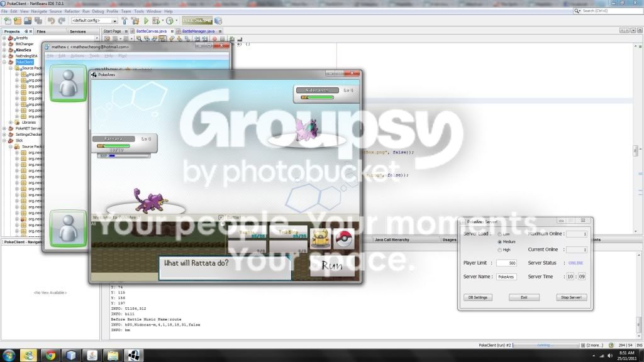Click the bottom contact avatar in messenger window
Screen dimensions: 644x362
[x=68, y=228]
